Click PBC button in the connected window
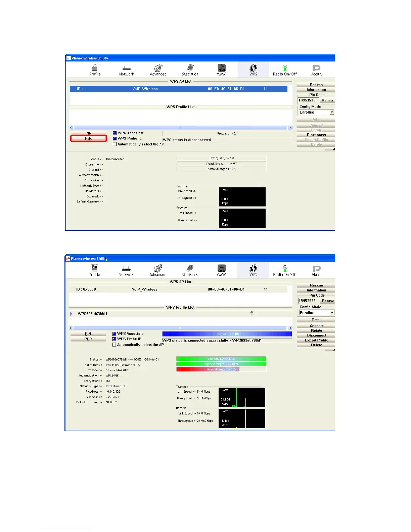411x532 pixels. (x=88, y=339)
